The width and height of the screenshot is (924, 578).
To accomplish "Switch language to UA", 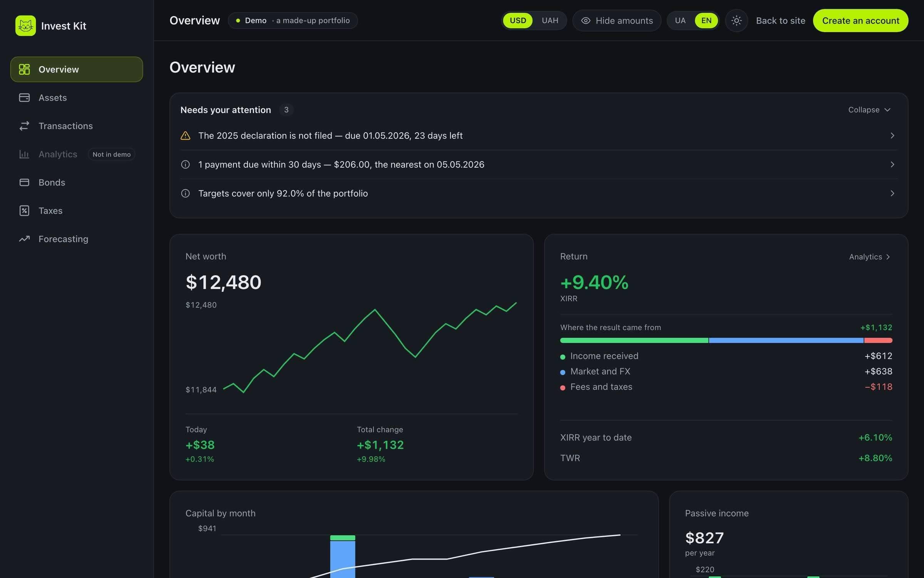I will tap(680, 20).
